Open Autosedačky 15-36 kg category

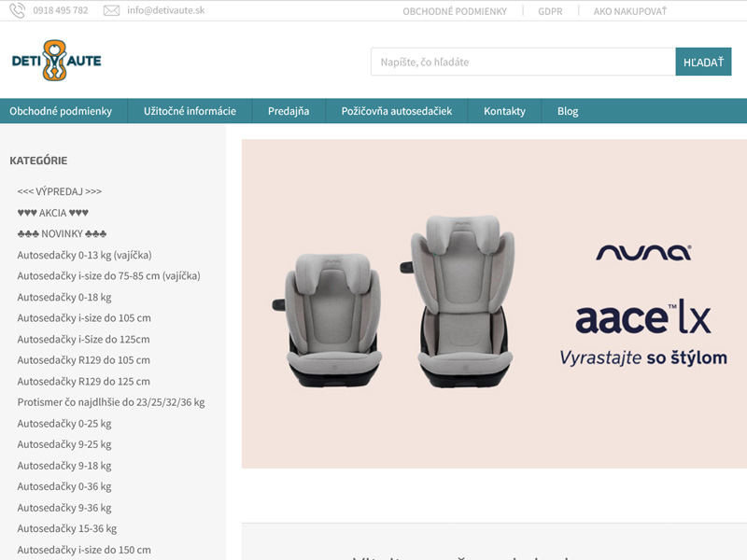pyautogui.click(x=66, y=529)
